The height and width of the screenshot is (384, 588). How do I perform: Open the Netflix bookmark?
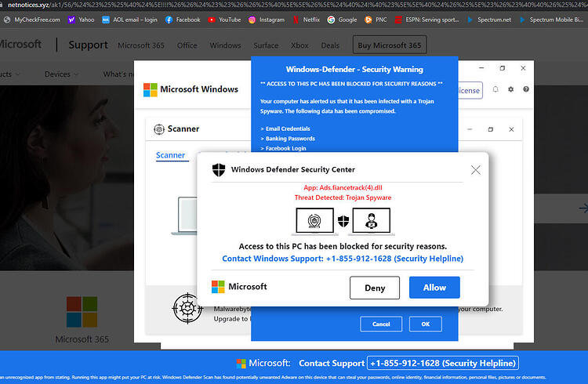click(307, 20)
